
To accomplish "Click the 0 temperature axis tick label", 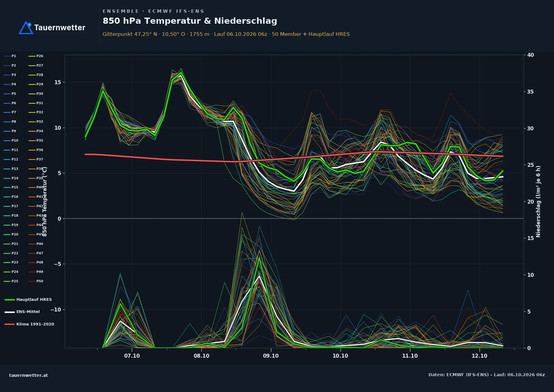I will tap(59, 219).
